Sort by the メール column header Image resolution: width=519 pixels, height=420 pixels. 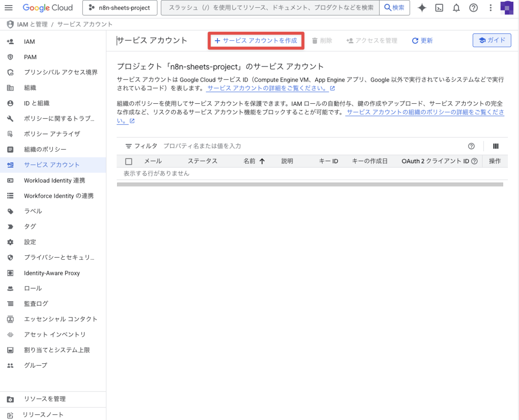point(153,161)
